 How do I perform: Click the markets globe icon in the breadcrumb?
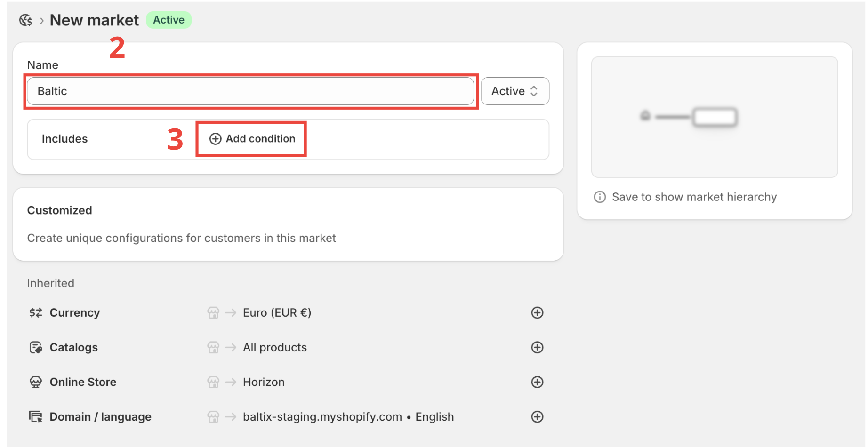click(x=25, y=20)
